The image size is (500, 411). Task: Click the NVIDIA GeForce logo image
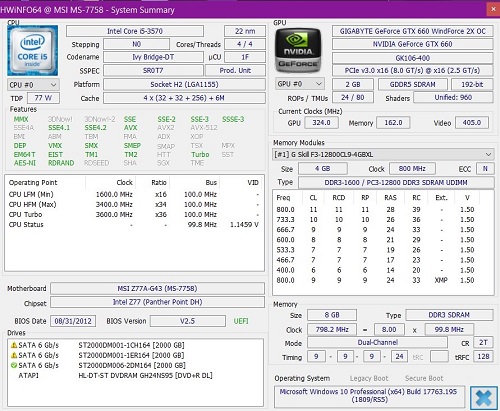tap(298, 50)
